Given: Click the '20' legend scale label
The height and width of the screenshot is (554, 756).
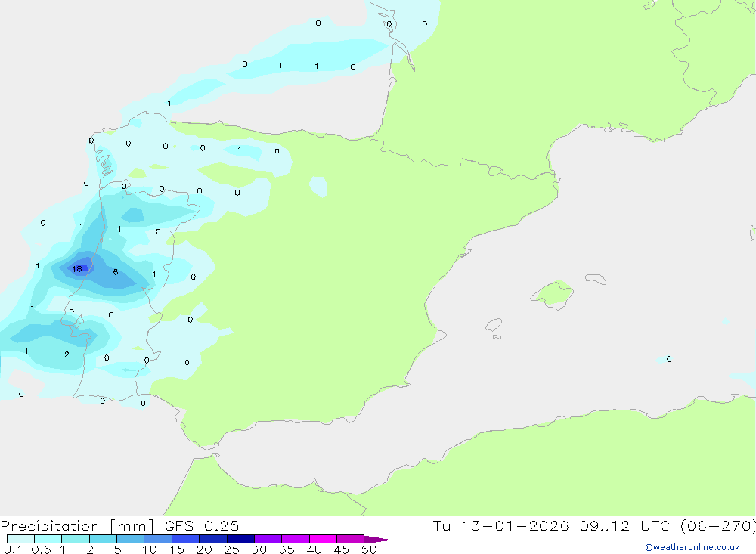Looking at the screenshot, I should coord(204,549).
